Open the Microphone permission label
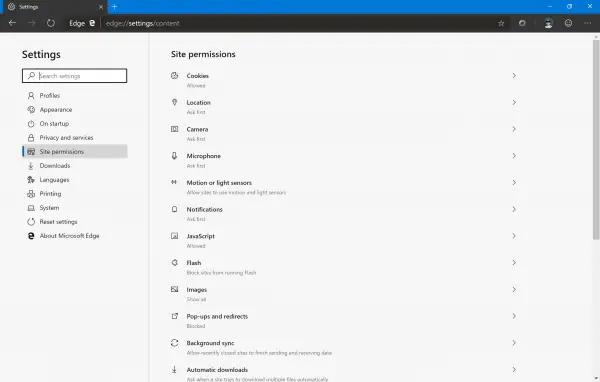Screen dimensions: 600x382 (204, 156)
